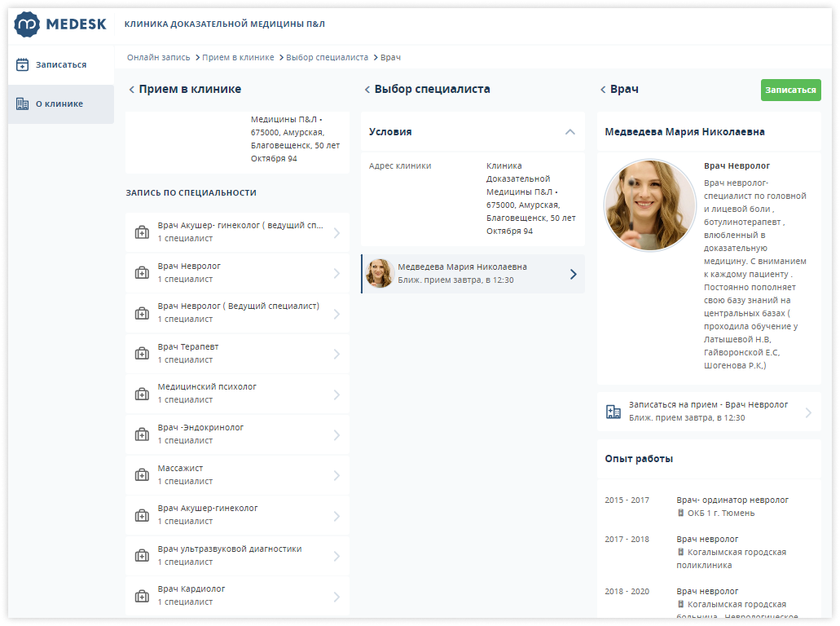Click medical bag icon for Врач ультразвуковой диагностики
840x626 pixels.
142,556
